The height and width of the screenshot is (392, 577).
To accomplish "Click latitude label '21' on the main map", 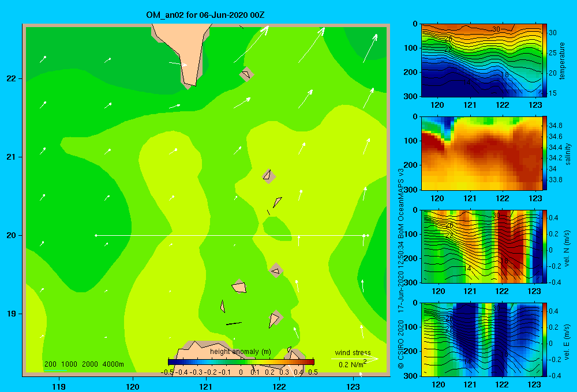I will 11,157.
